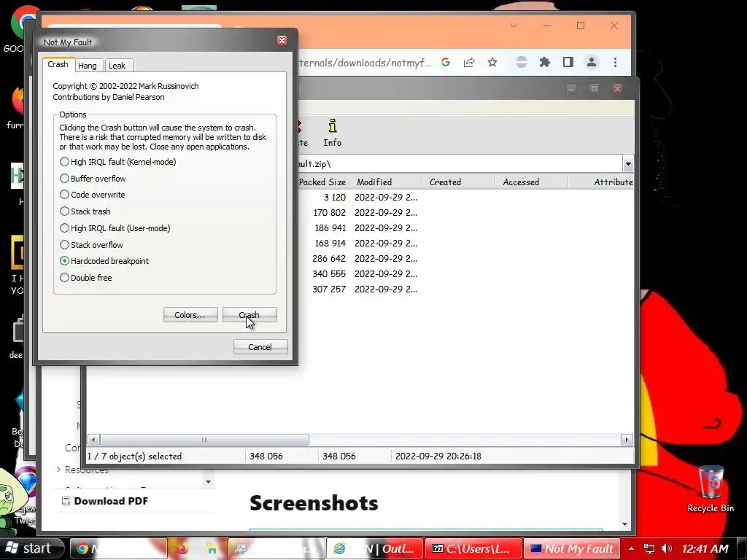Image resolution: width=747 pixels, height=560 pixels.
Task: Click the sidebar scroll down arrow
Action: [208, 482]
